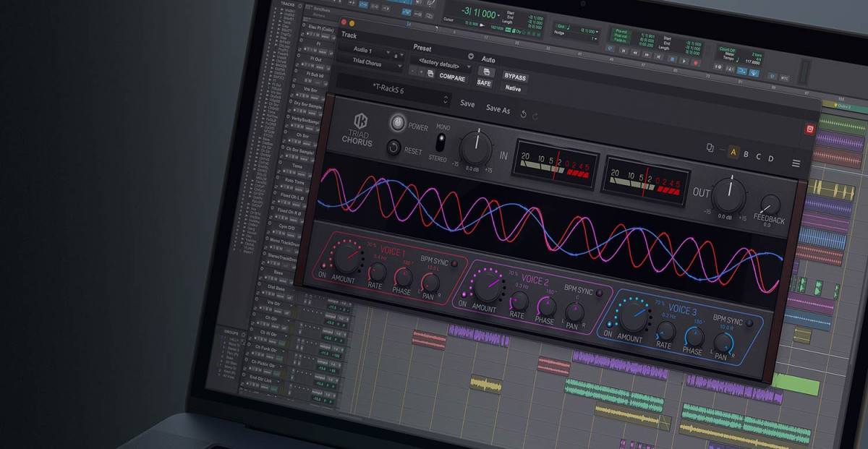Image resolution: width=868 pixels, height=449 pixels.
Task: Open the Preset section round arrow menu
Action: click(471, 56)
